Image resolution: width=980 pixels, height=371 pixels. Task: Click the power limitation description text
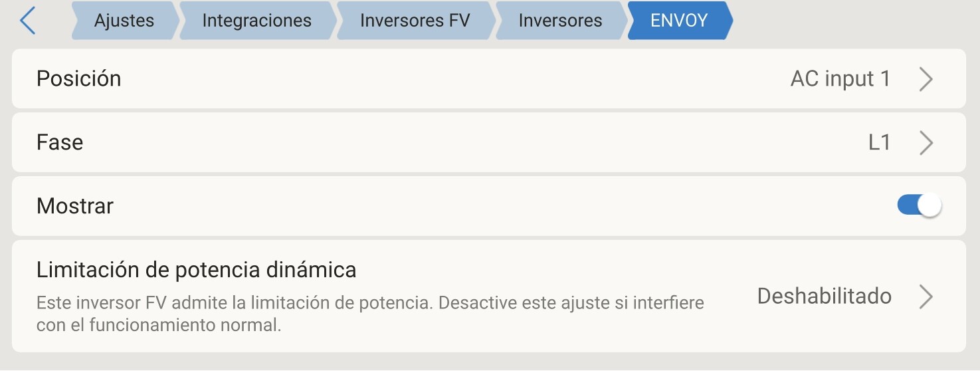(x=369, y=314)
